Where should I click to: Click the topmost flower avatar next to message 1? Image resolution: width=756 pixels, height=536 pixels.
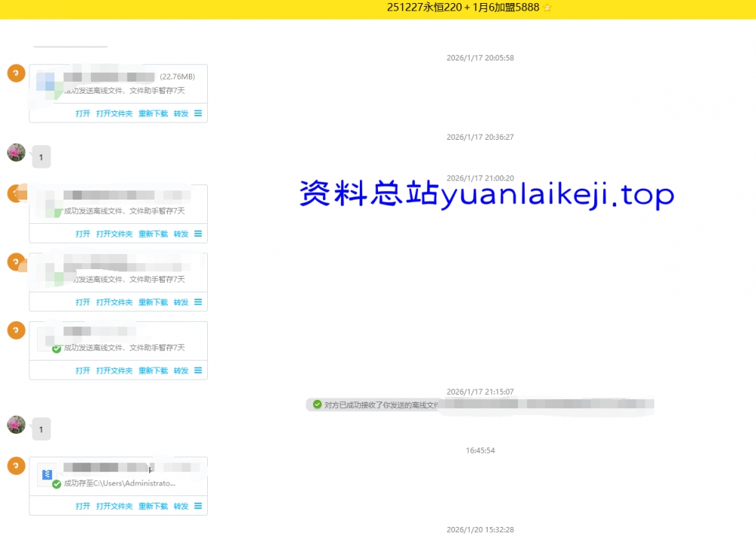16,153
